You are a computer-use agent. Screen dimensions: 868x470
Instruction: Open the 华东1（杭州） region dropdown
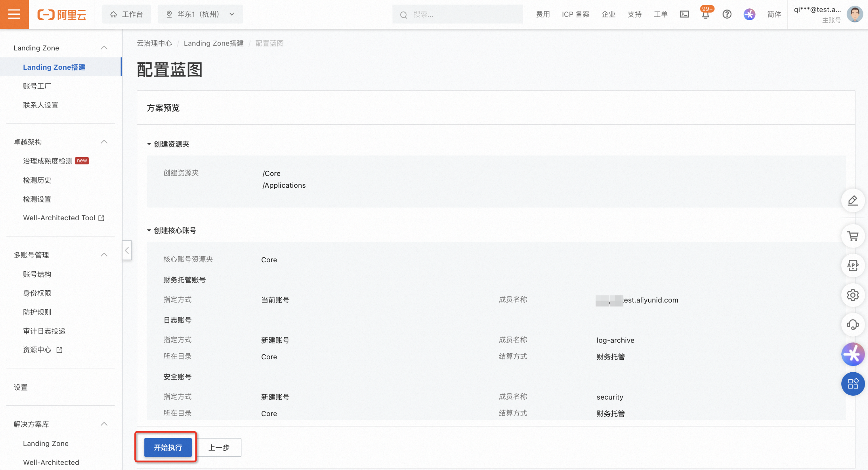(x=200, y=14)
